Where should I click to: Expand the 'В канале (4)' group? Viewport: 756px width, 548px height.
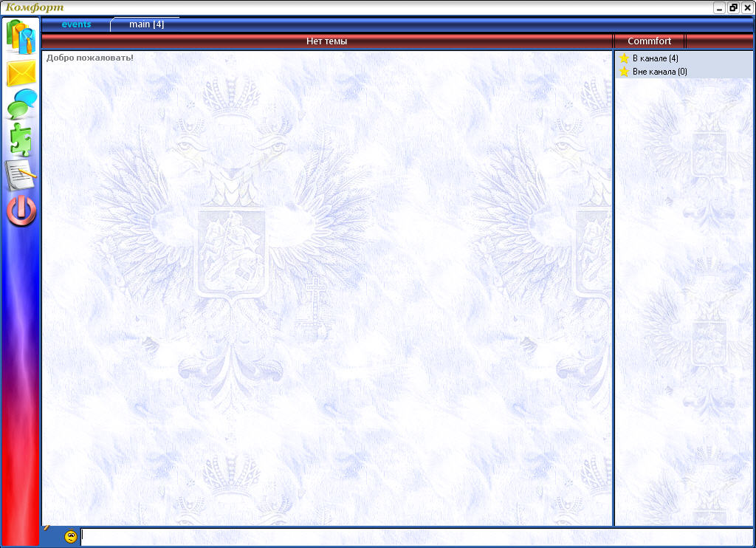coord(684,58)
